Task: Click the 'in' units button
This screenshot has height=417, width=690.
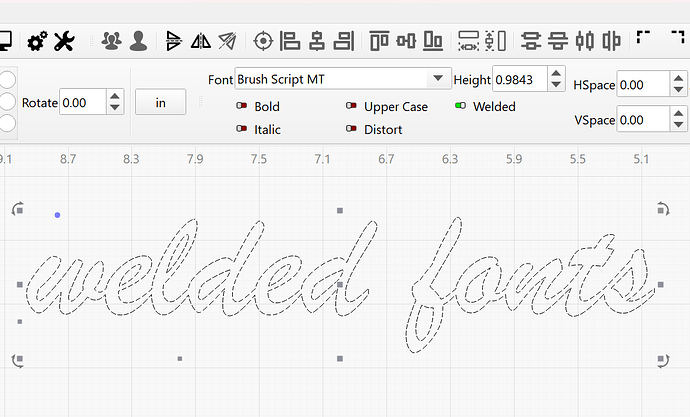Action: click(x=160, y=102)
